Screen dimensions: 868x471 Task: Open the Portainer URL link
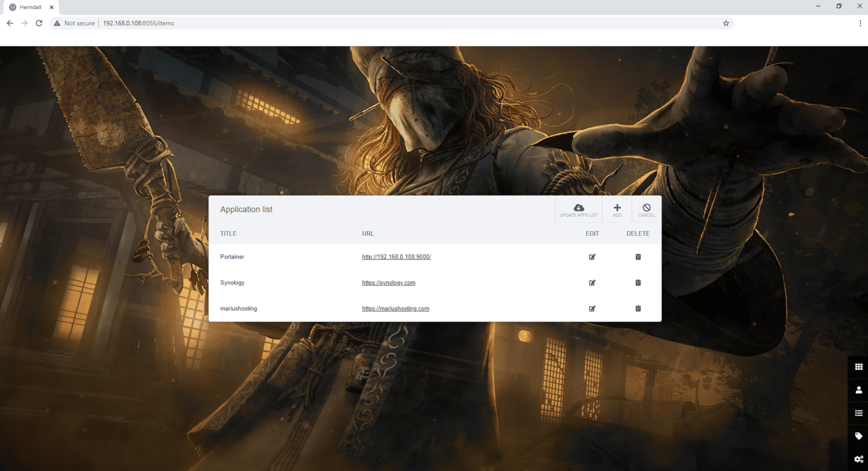pos(396,257)
